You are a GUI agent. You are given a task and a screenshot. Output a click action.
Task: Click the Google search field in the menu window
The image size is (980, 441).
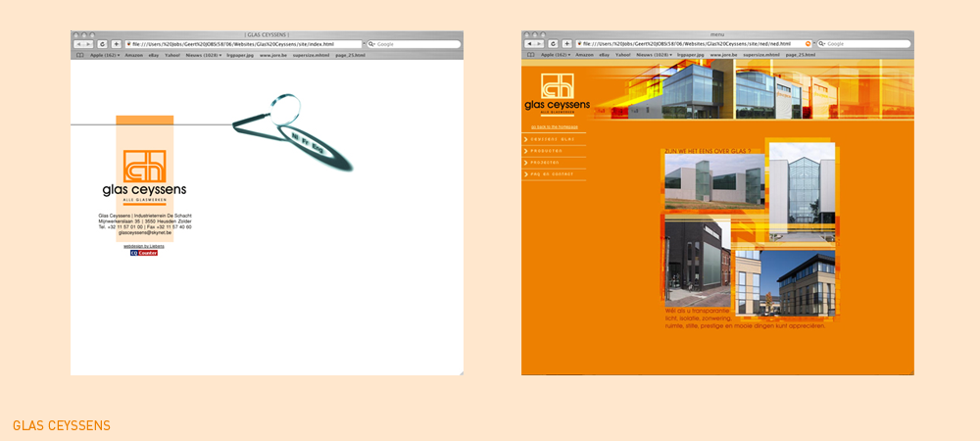coord(864,44)
